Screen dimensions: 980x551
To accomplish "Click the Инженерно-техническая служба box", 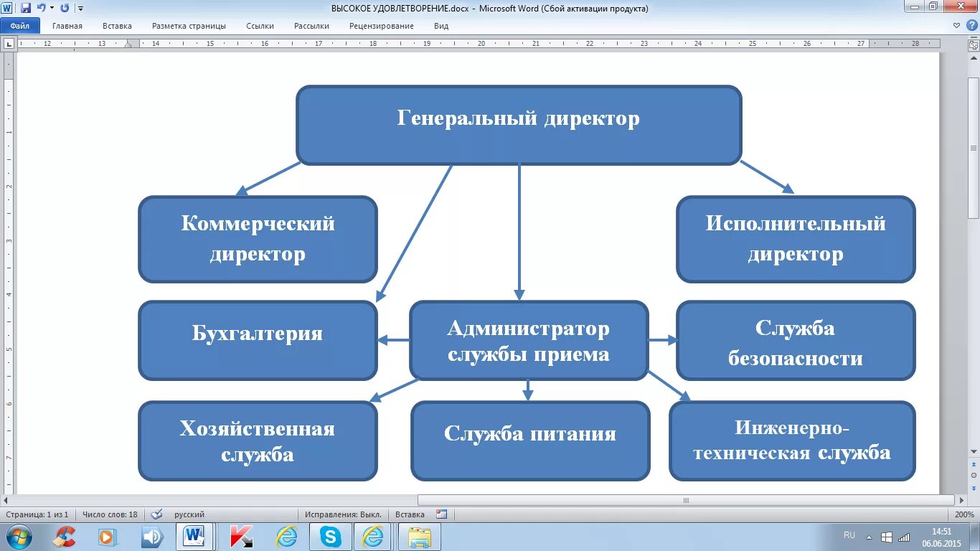I will (x=792, y=441).
